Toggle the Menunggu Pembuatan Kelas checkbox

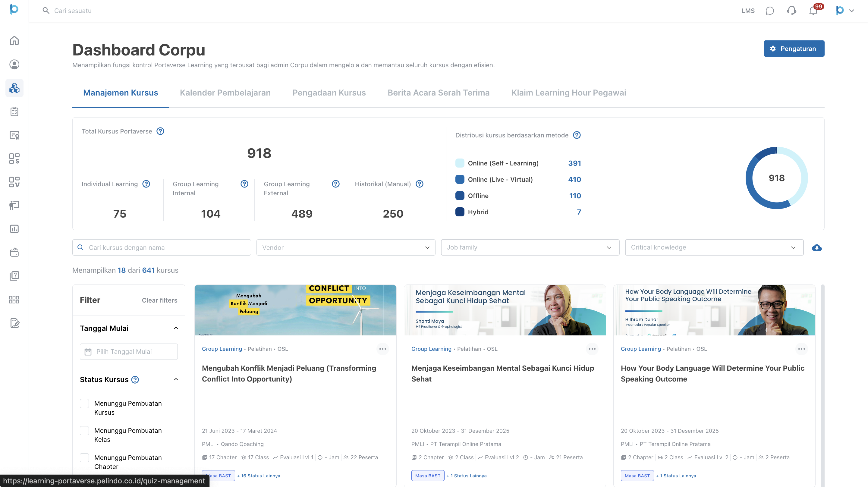tap(84, 430)
